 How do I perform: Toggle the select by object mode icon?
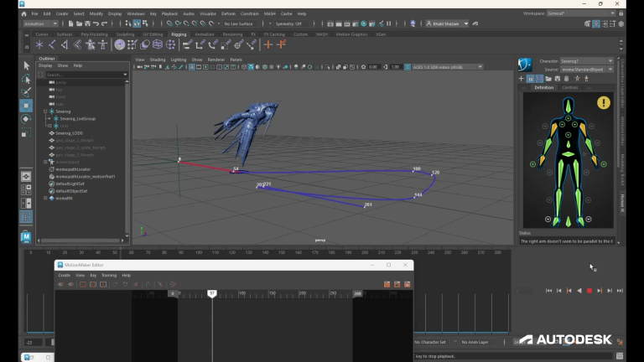(x=137, y=23)
